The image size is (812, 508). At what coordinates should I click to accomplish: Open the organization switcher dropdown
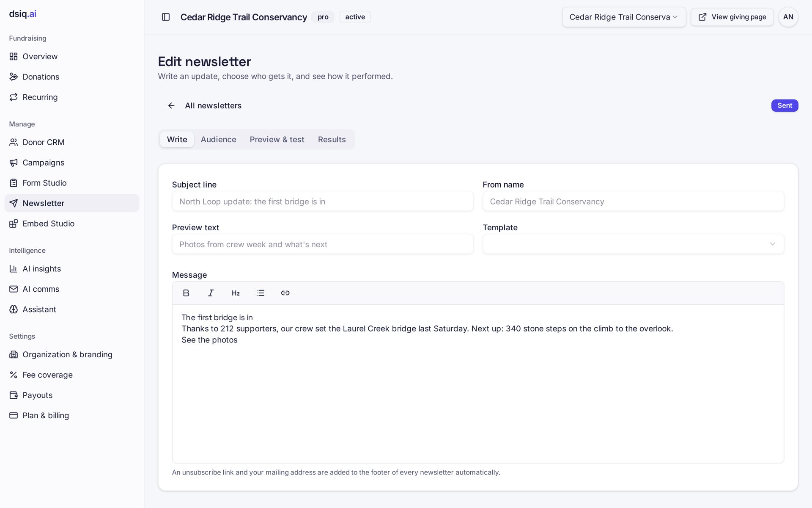click(x=624, y=17)
